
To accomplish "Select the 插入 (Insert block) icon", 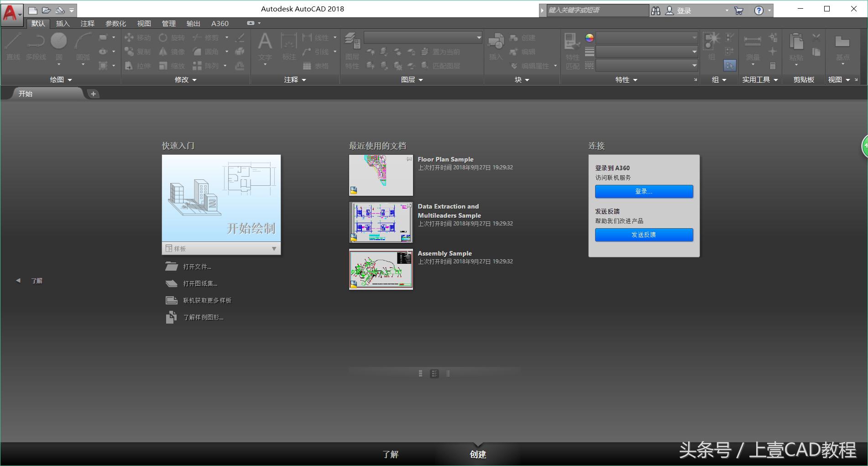I will click(496, 46).
